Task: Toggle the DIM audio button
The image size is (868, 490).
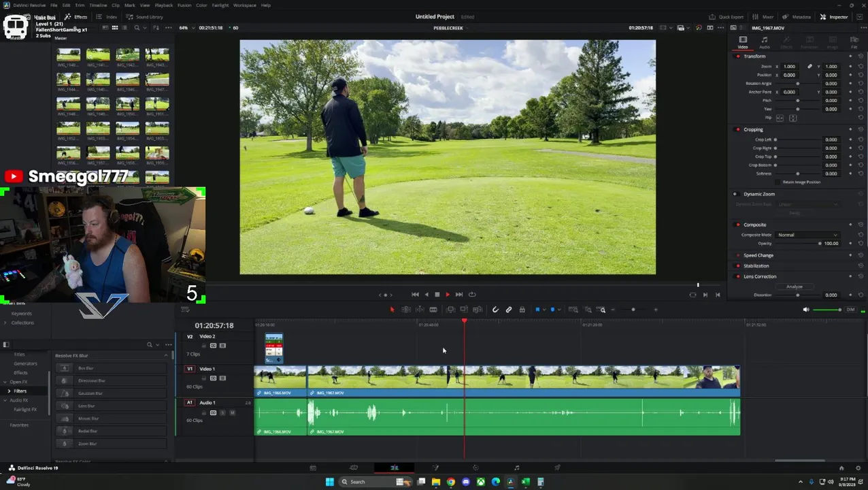Action: click(850, 310)
